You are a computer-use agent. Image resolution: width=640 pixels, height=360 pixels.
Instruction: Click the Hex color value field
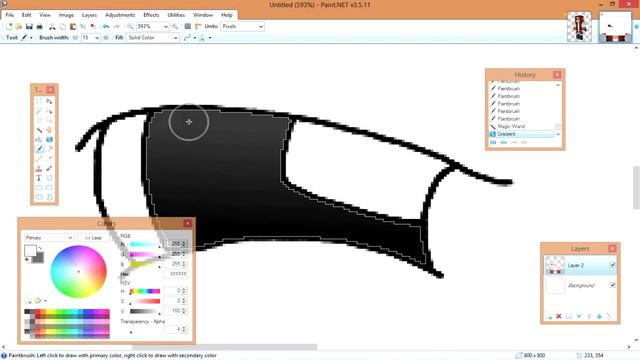click(176, 274)
